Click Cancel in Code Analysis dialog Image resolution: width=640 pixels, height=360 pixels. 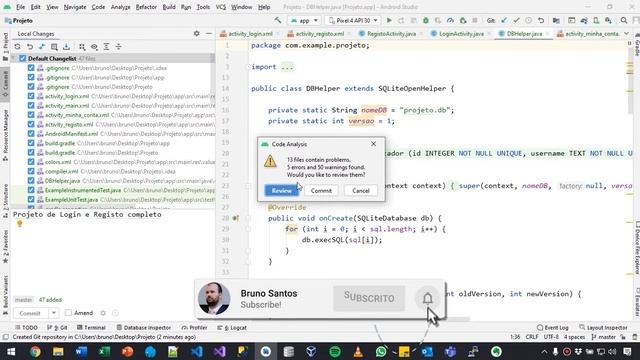tap(361, 191)
